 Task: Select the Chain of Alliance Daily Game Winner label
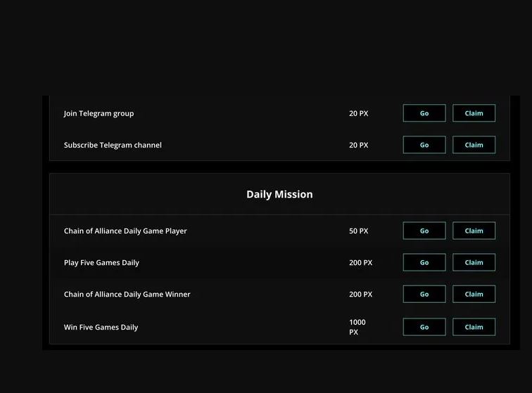(x=127, y=295)
